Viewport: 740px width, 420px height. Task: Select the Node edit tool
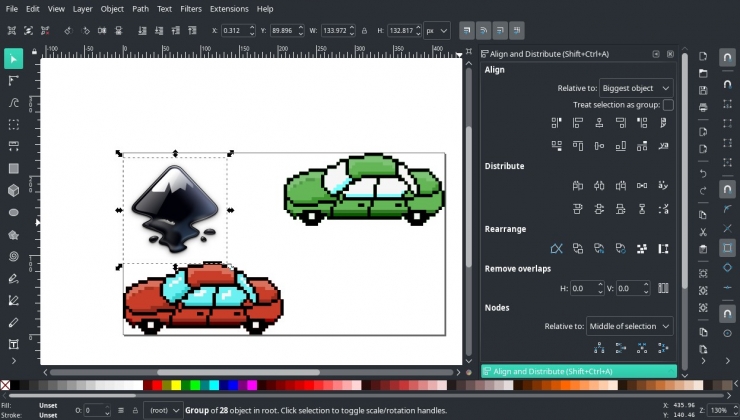pos(13,81)
